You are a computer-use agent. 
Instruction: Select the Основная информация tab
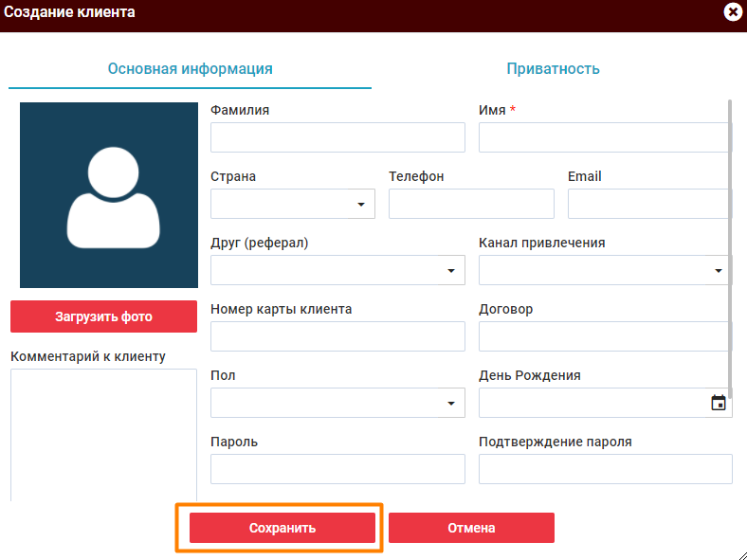(190, 69)
